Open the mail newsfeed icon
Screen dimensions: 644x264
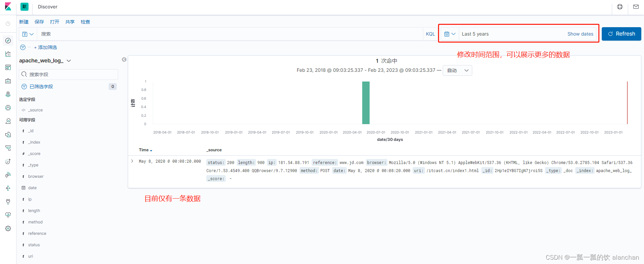coord(636,7)
